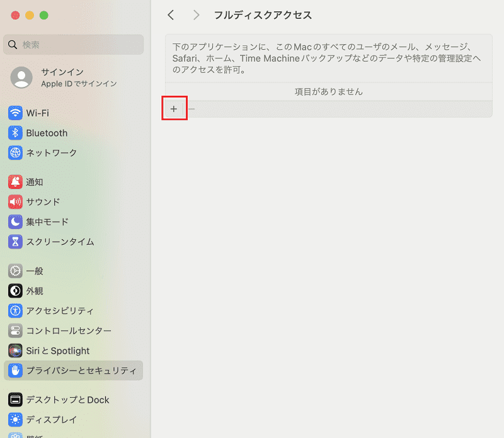This screenshot has height=438, width=504.
Task: Open the 集中モード moon icon
Action: (15, 222)
